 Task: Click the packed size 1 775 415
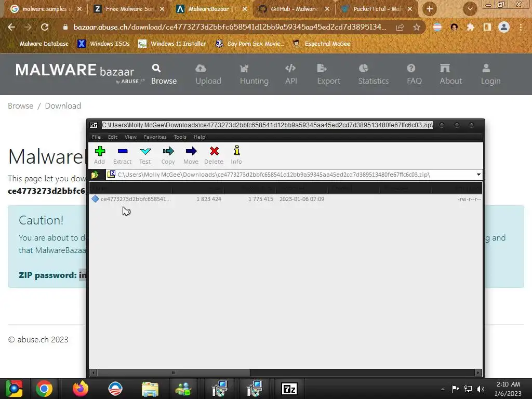click(x=261, y=199)
